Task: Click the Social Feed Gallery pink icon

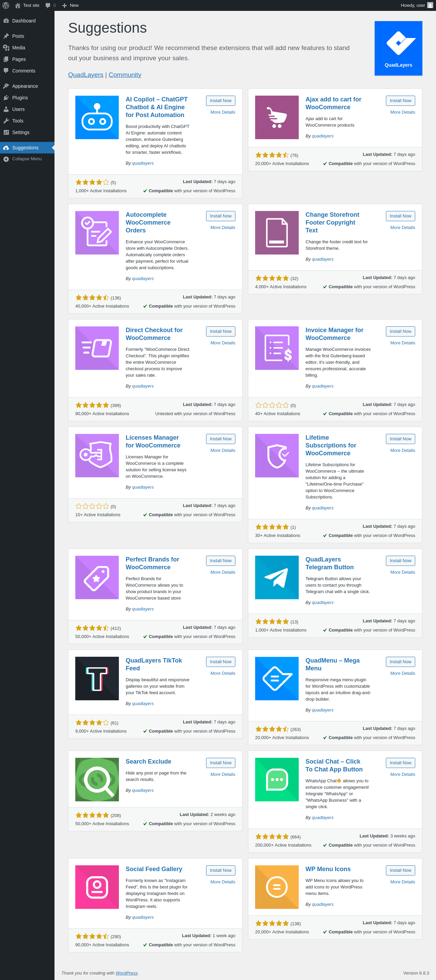Action: click(x=97, y=887)
